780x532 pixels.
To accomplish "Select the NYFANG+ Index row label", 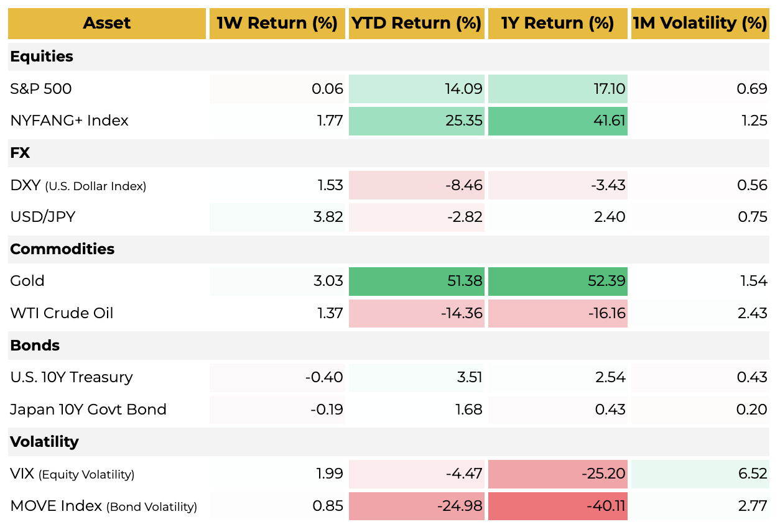I will [x=69, y=121].
